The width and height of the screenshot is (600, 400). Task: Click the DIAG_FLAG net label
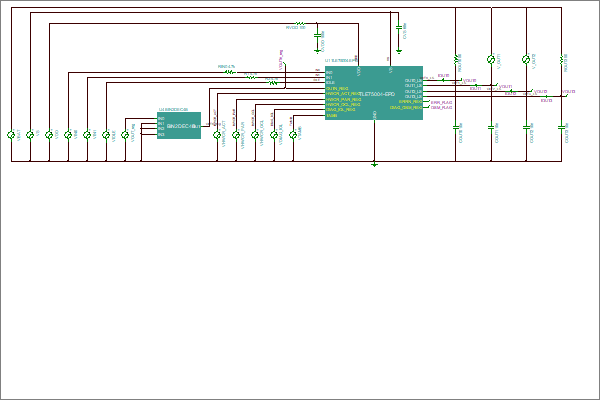tap(442, 108)
